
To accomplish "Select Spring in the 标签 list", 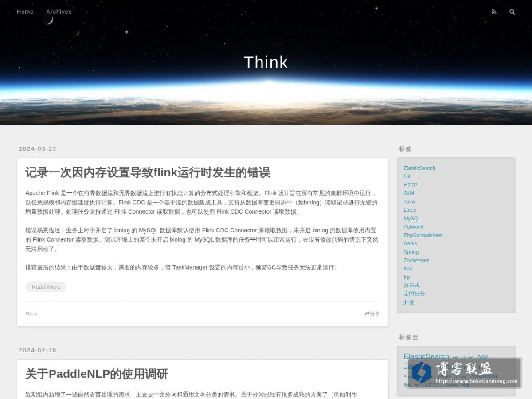I will tap(411, 252).
